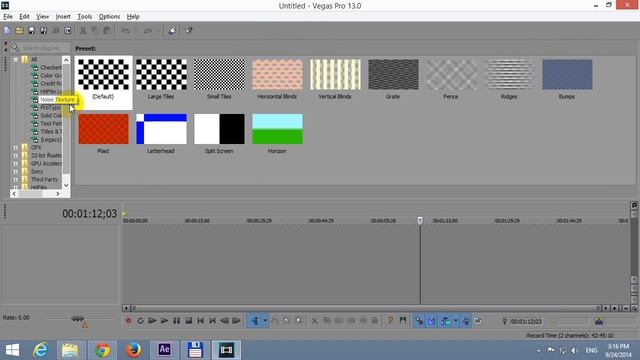Open the Tools menu

[x=84, y=17]
